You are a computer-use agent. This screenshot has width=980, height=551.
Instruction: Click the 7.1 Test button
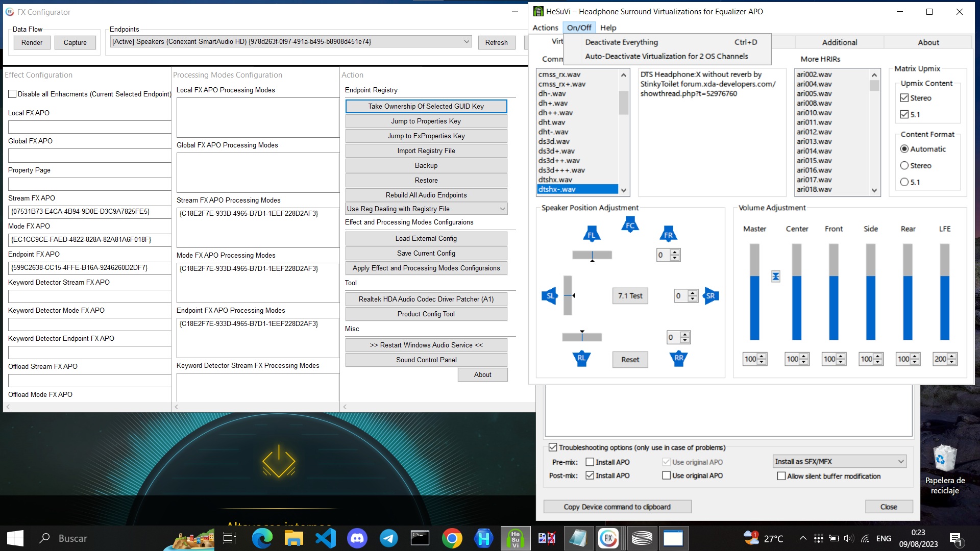pos(630,296)
